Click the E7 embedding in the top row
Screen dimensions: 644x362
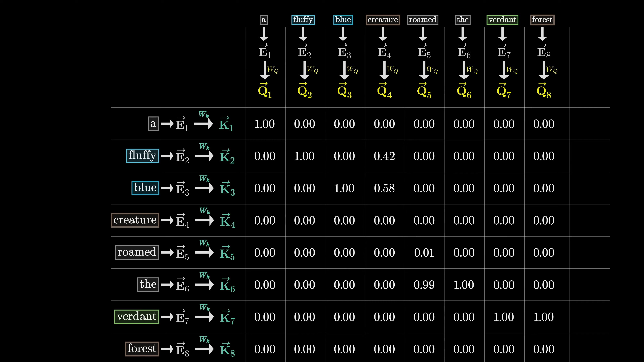504,52
